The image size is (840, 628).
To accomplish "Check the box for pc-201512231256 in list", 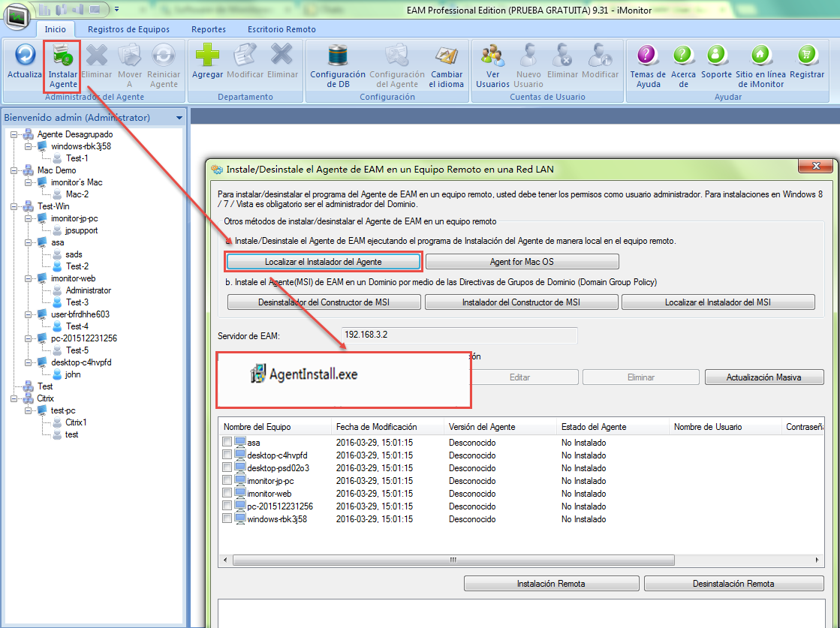I will pyautogui.click(x=227, y=506).
